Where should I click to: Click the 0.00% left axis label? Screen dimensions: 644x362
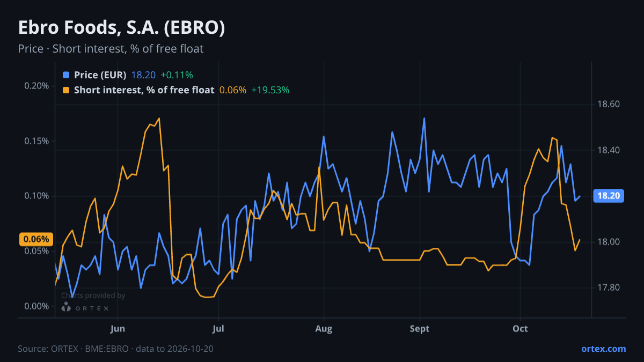37,306
